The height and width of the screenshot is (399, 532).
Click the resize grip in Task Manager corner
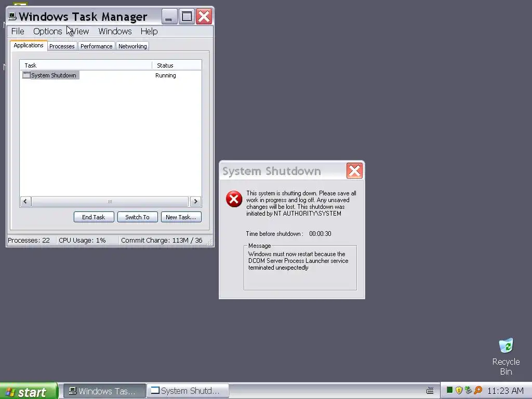click(x=210, y=242)
